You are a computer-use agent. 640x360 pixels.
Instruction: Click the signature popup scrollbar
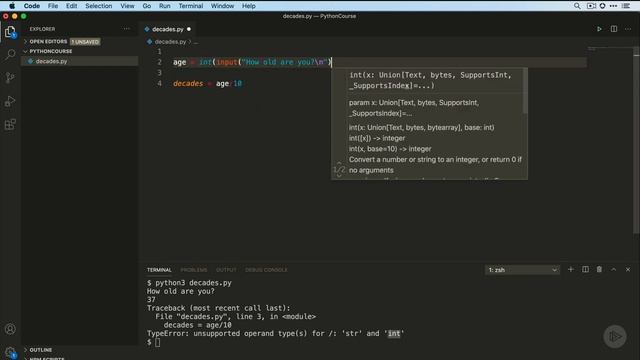point(525,91)
